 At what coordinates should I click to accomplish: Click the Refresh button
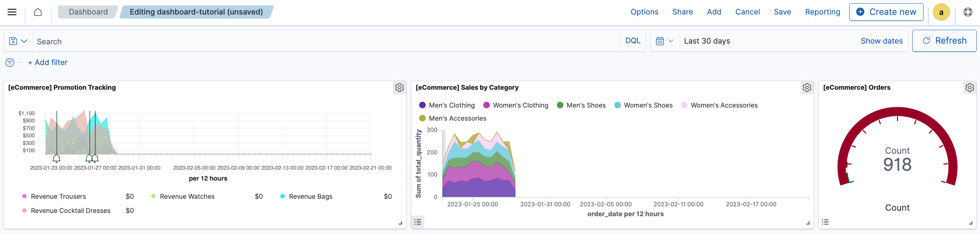point(944,41)
